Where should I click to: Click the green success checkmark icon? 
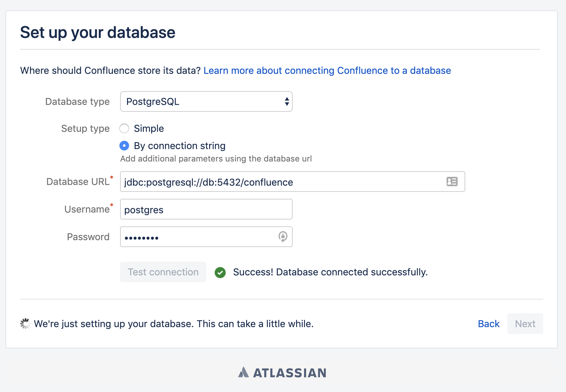[220, 273]
